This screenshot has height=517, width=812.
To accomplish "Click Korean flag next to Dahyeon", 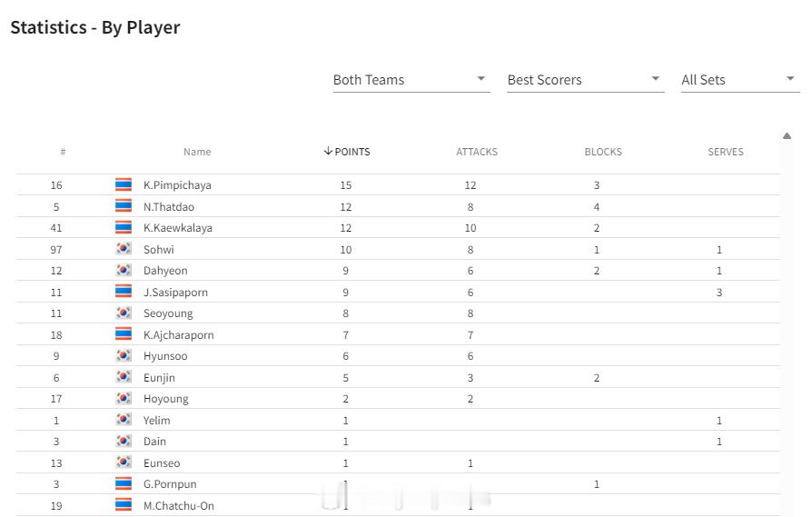I will 124,270.
